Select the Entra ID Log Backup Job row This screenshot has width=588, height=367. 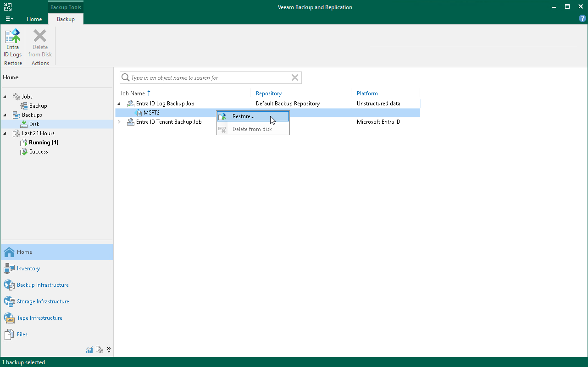click(x=267, y=104)
